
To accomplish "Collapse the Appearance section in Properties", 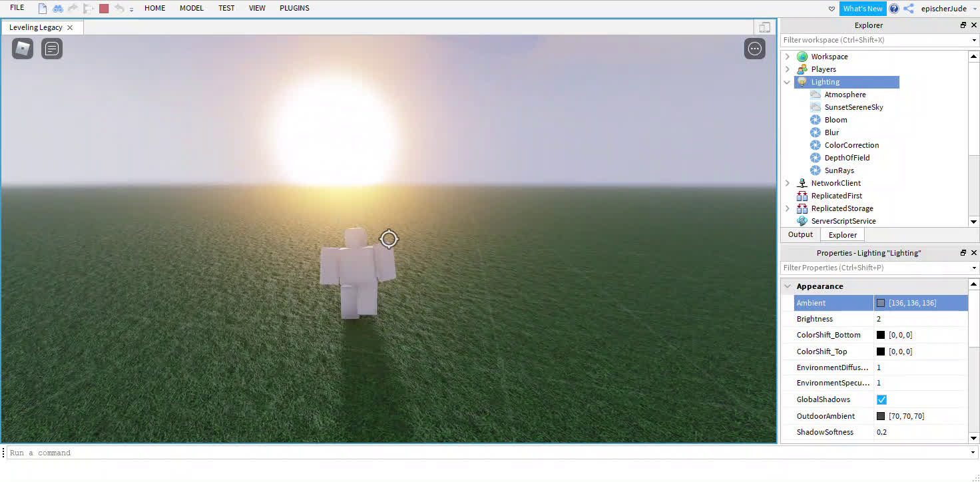I will point(788,286).
